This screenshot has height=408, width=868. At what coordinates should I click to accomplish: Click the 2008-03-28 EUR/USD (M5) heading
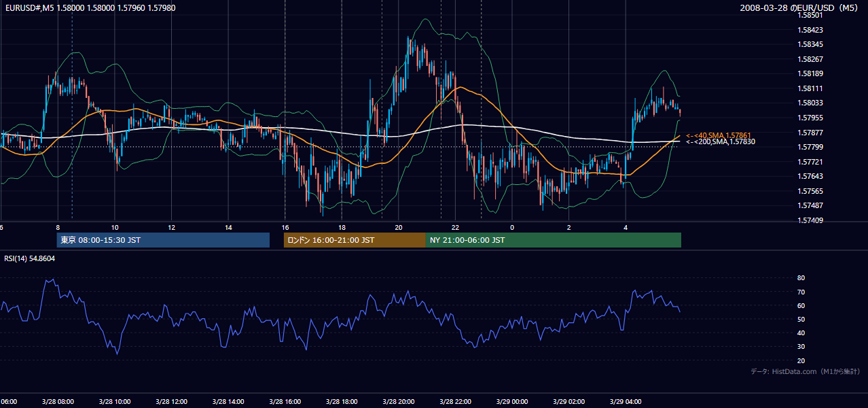click(x=799, y=7)
